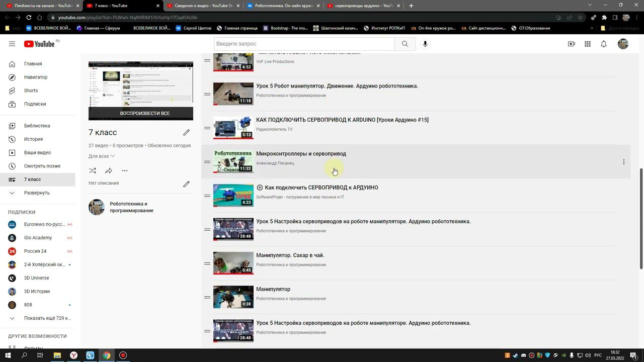Open the Chrome extensions puzzle icon
The height and width of the screenshot is (362, 644).
coord(604,18)
